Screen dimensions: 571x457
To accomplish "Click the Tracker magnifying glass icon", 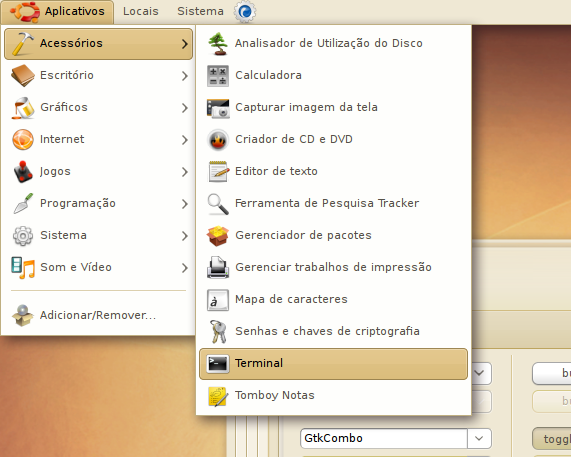I will click(218, 204).
